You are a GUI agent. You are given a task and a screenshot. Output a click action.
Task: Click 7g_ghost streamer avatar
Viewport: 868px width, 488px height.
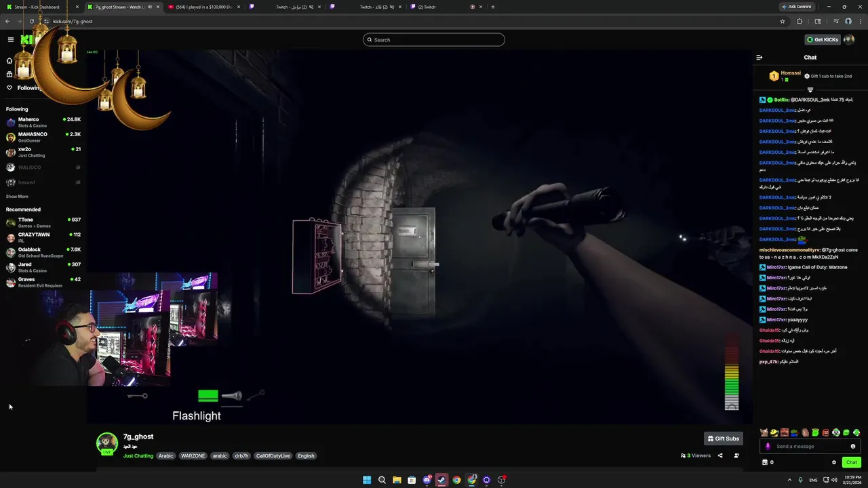pos(106,443)
